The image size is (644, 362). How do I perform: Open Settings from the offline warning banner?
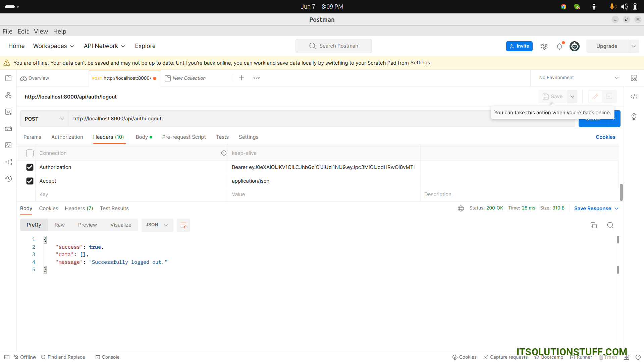tap(420, 63)
